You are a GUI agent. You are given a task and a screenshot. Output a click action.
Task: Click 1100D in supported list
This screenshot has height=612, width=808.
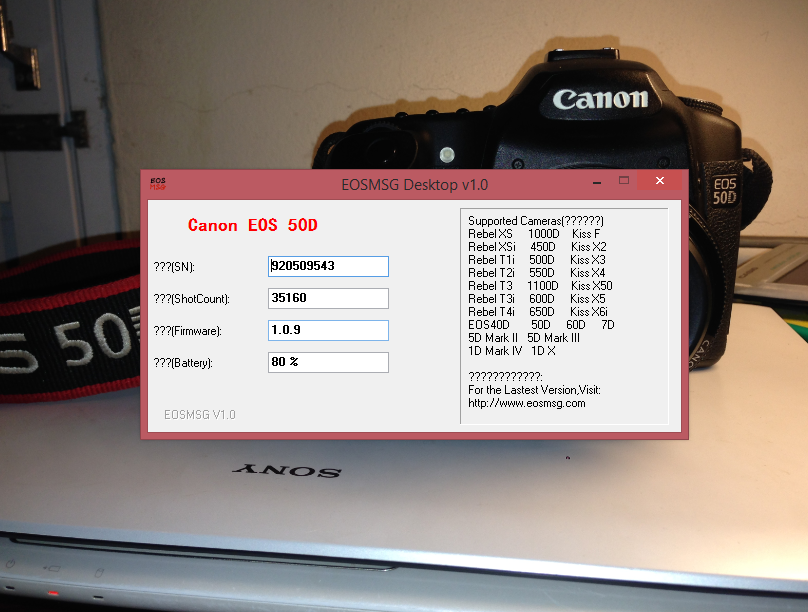coord(543,286)
